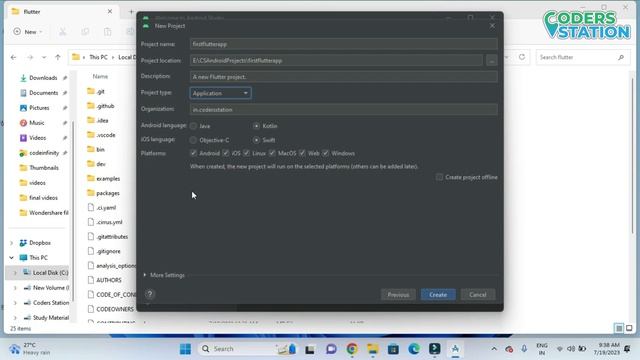Screen dimensions: 640x360
Task: Enable Create project offline checkbox
Action: 439,177
